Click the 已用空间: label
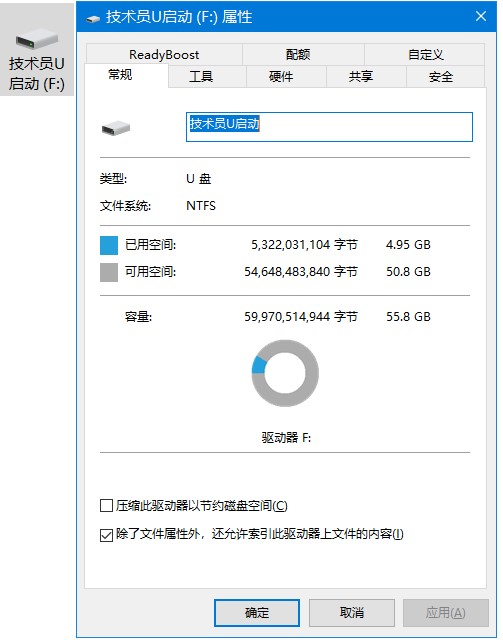The image size is (503, 644). [x=150, y=245]
